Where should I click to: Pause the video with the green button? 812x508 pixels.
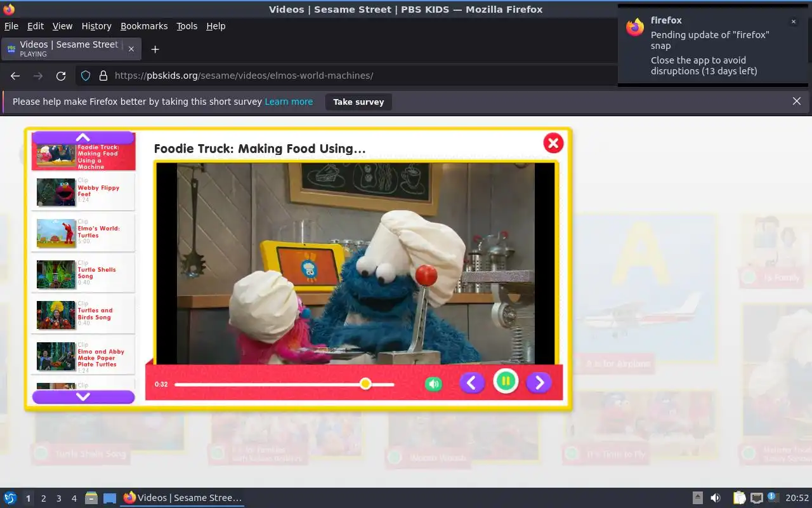point(506,382)
